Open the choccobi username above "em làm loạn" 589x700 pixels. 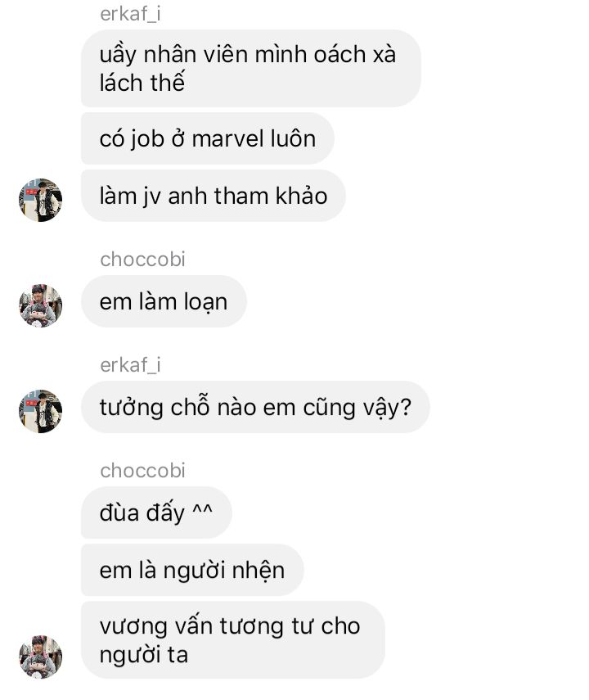142,260
